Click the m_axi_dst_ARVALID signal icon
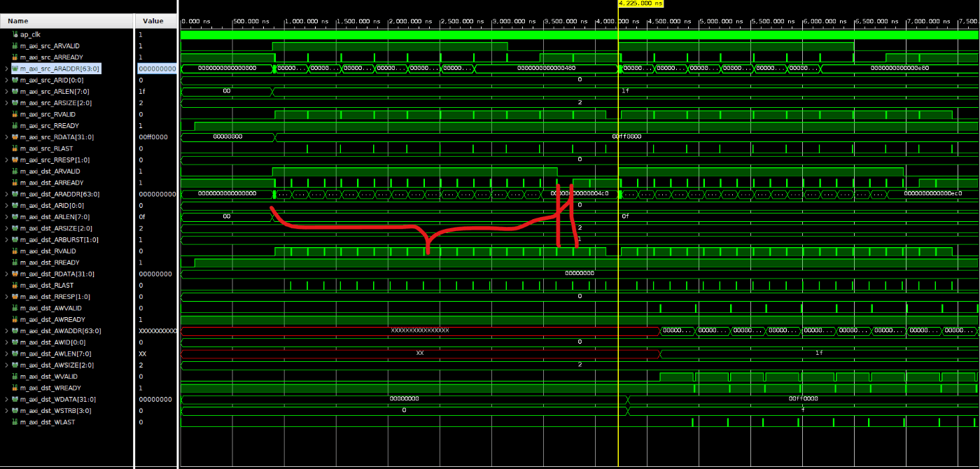Image resolution: width=980 pixels, height=469 pixels. click(x=15, y=171)
